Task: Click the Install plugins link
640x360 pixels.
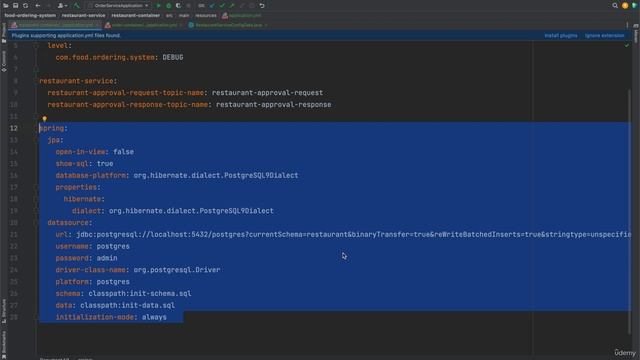Action: (x=561, y=36)
